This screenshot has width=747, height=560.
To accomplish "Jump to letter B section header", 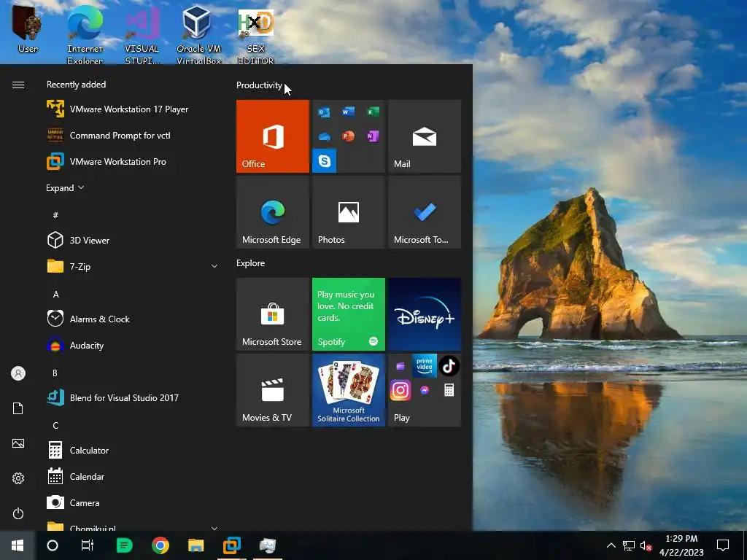I will tap(55, 373).
